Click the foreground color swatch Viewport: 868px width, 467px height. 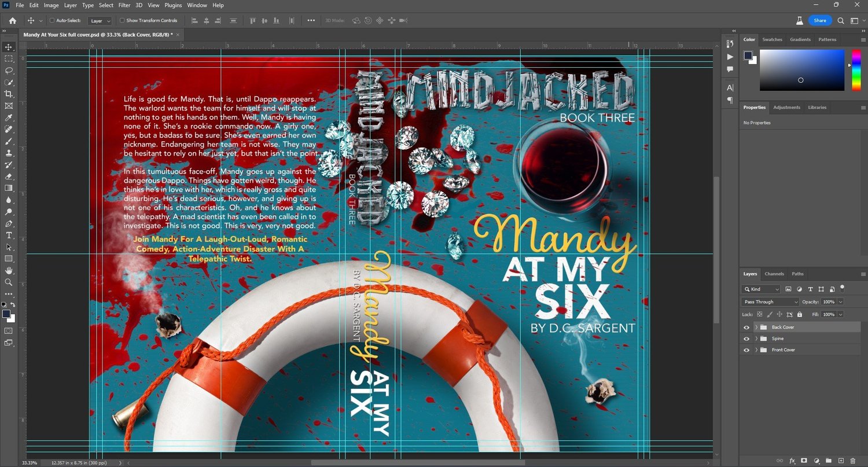(6, 313)
